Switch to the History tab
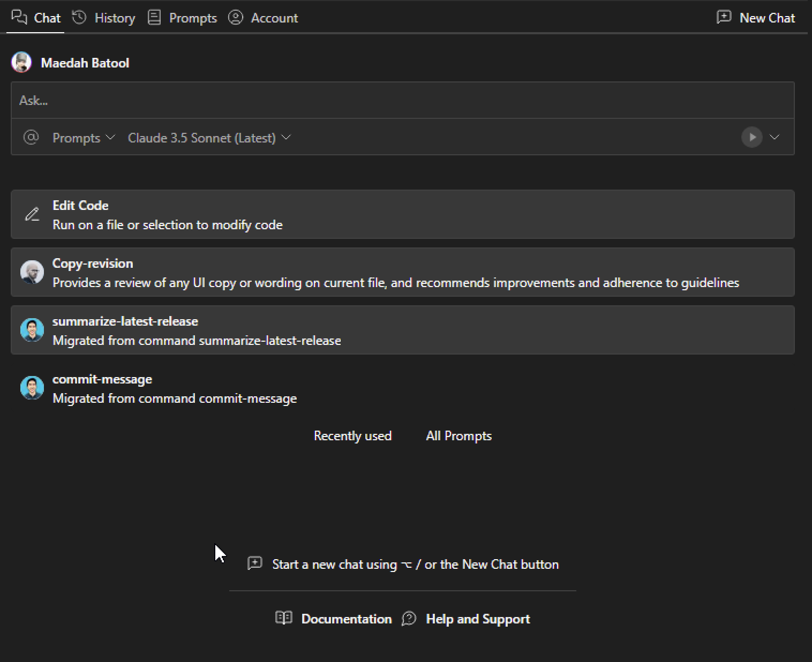 104,18
